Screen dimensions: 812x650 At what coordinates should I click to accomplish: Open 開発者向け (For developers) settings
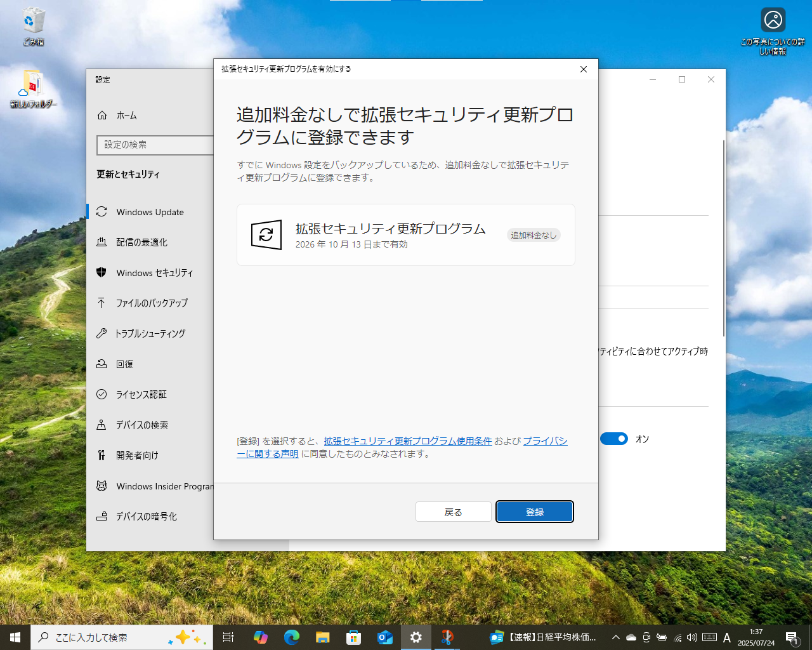[x=136, y=455]
